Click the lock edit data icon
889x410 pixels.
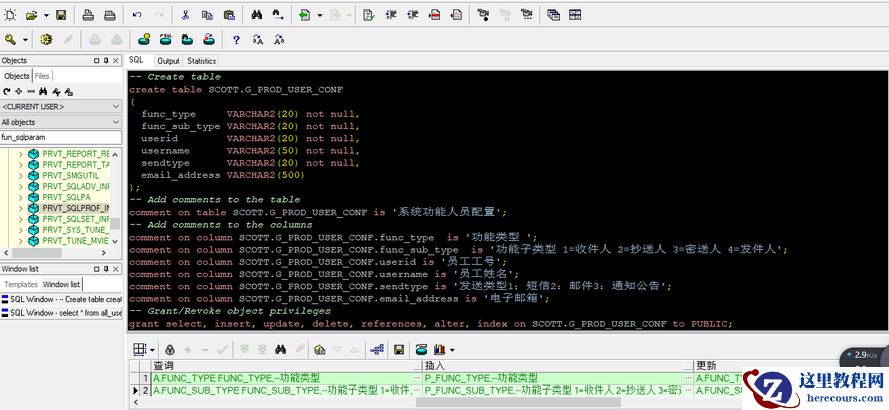coord(170,350)
